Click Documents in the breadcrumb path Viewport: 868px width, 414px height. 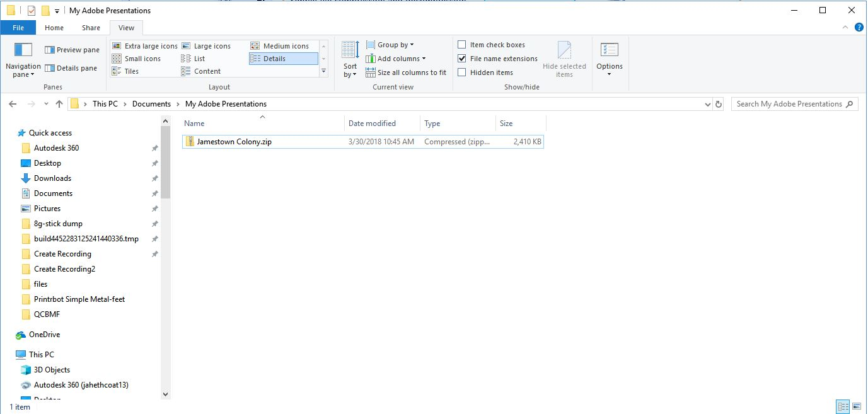[151, 104]
